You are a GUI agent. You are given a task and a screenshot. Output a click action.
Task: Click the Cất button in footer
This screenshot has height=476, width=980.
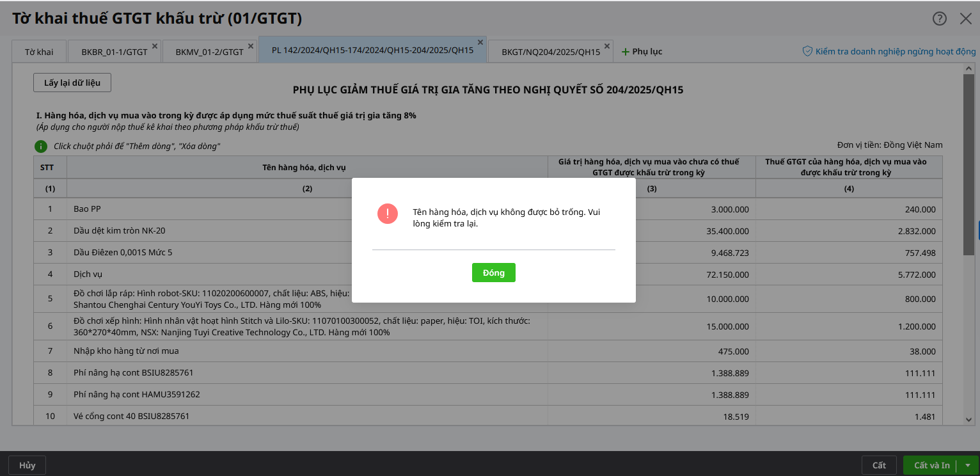pyautogui.click(x=879, y=465)
